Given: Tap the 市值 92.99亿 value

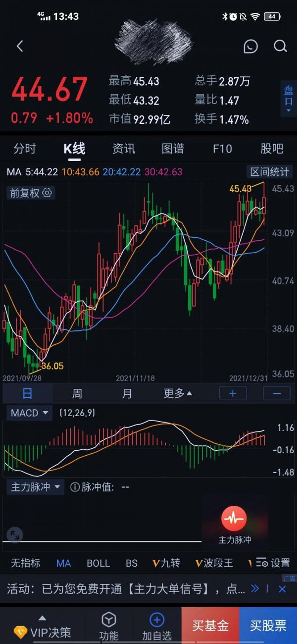Looking at the screenshot, I should coord(140,119).
